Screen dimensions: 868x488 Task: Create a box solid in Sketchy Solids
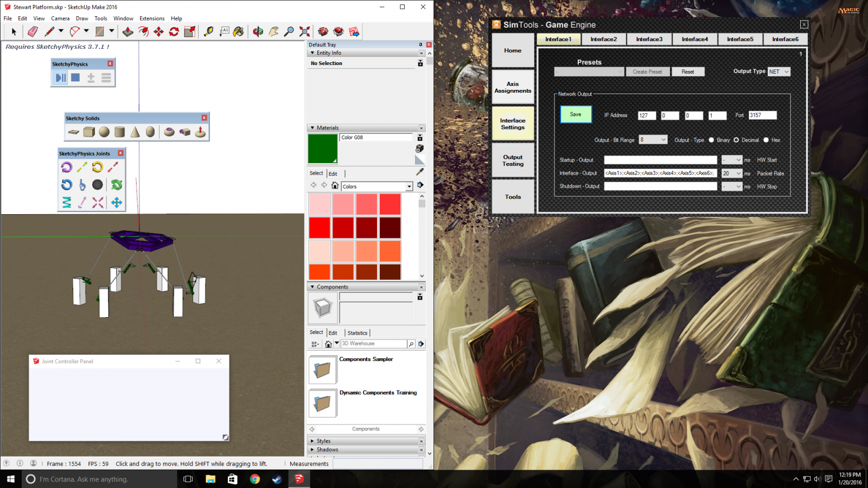pos(89,132)
